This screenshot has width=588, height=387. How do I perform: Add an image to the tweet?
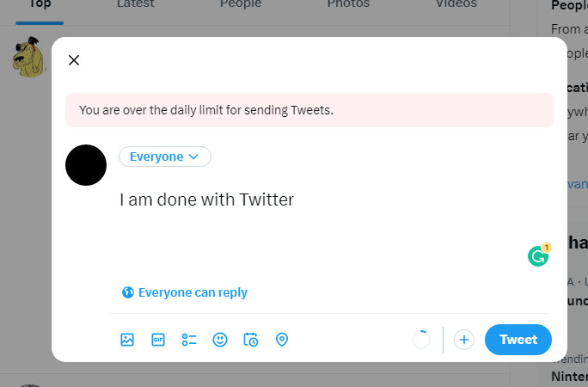(127, 340)
